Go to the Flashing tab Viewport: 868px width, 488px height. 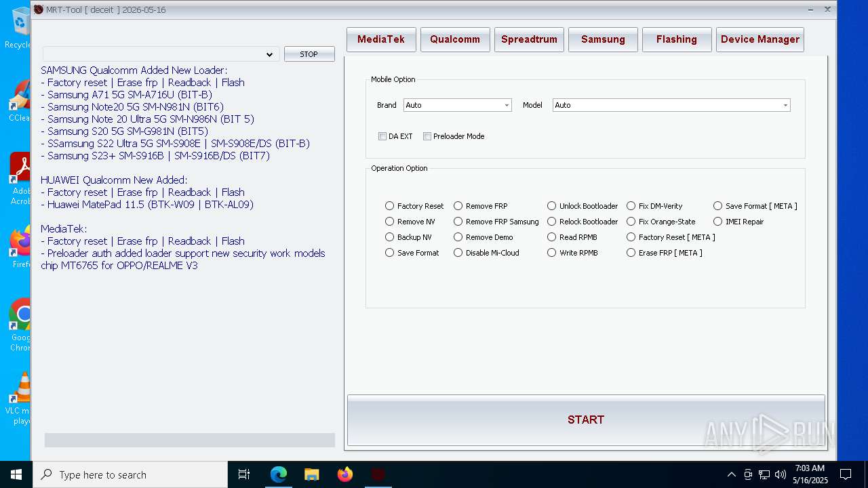[677, 39]
